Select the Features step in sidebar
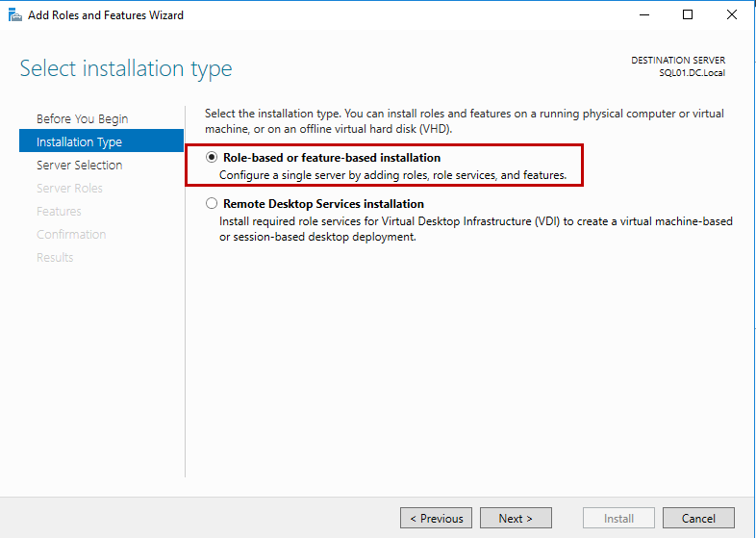Image resolution: width=756 pixels, height=538 pixels. [x=59, y=212]
